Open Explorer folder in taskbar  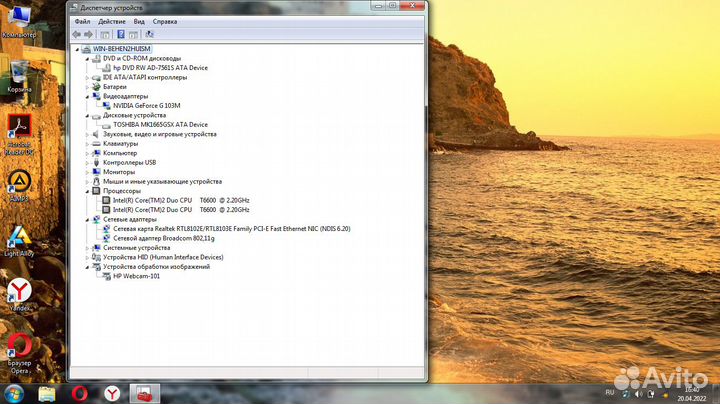[47, 394]
